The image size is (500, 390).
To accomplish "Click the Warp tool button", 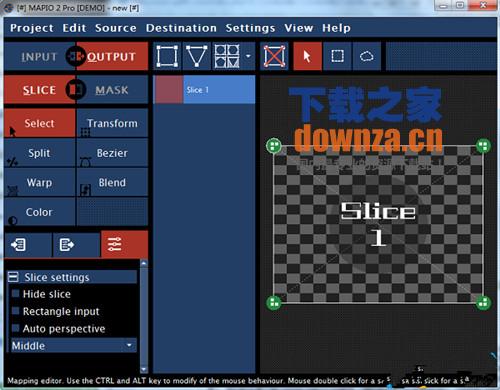I will 40,182.
